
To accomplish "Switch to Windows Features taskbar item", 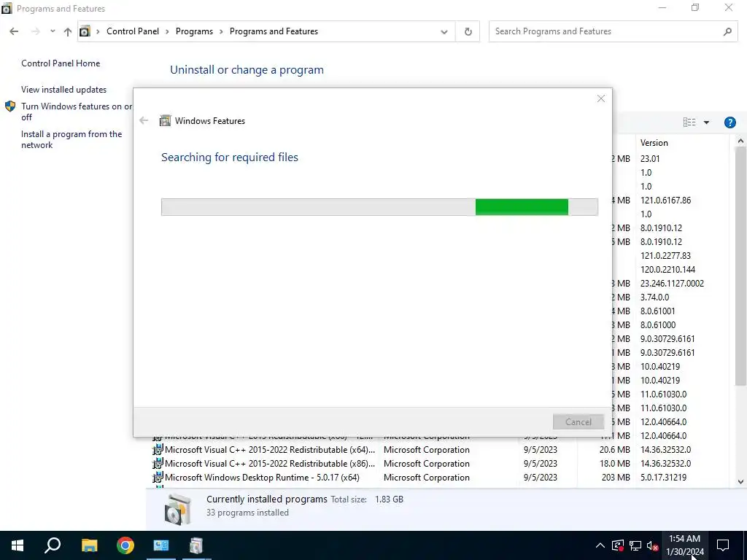I will pos(196,545).
